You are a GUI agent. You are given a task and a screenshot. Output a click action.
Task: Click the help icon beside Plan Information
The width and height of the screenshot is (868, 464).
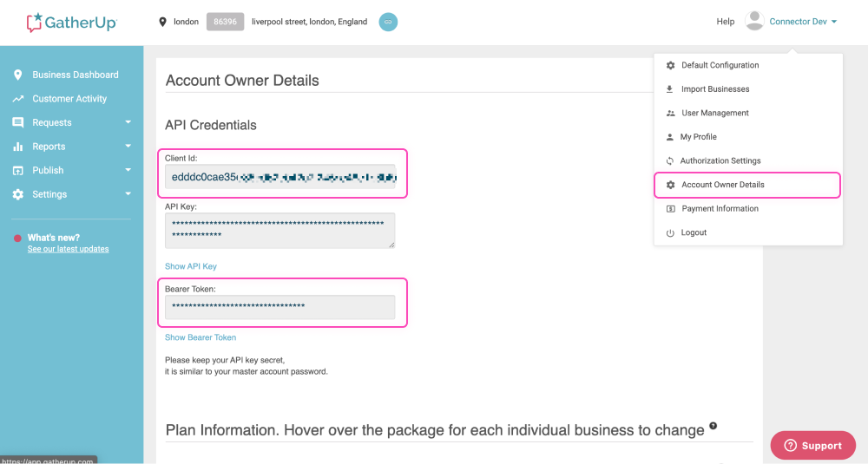(x=713, y=426)
